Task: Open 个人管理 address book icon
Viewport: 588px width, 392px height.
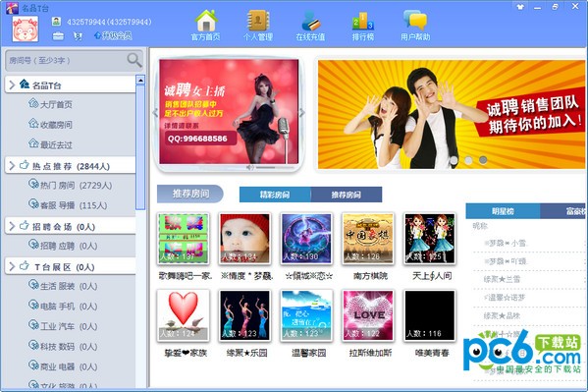Action: click(258, 21)
